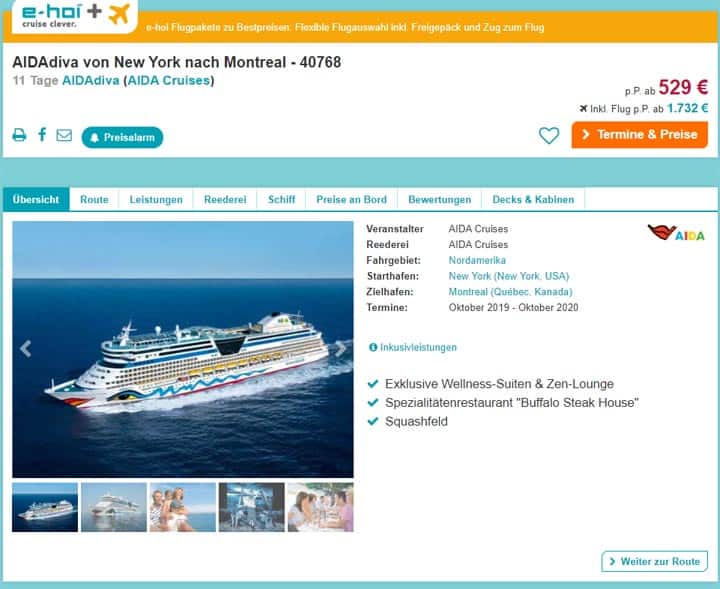Image resolution: width=720 pixels, height=589 pixels.
Task: Expand Inklusivleistungen info link
Action: tap(413, 348)
